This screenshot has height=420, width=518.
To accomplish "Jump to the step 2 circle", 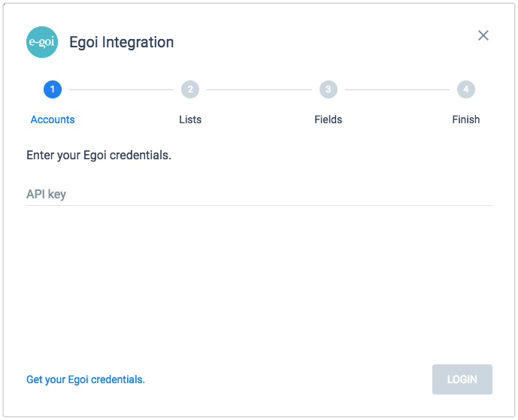I will (x=190, y=89).
